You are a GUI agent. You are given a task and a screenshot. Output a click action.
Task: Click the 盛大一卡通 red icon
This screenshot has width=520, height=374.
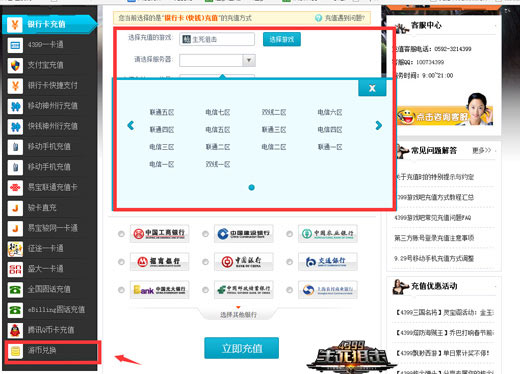point(15,269)
